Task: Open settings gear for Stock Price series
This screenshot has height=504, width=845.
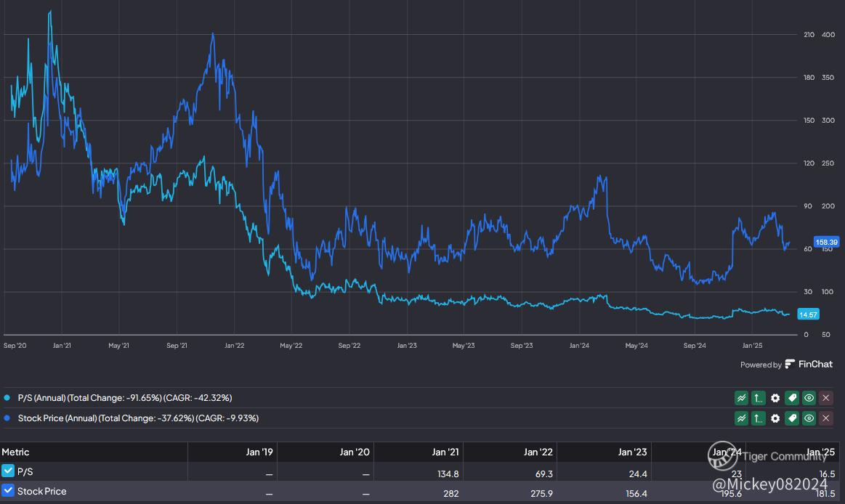Action: pyautogui.click(x=775, y=418)
